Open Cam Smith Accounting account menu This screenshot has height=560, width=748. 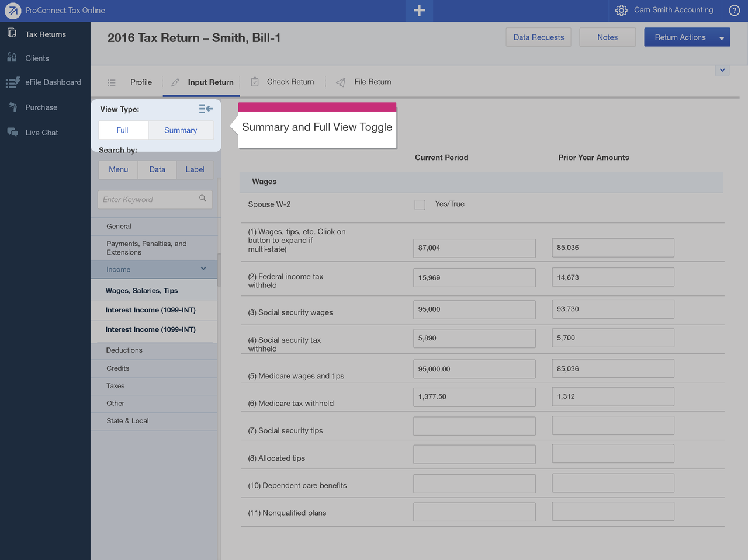click(x=674, y=10)
